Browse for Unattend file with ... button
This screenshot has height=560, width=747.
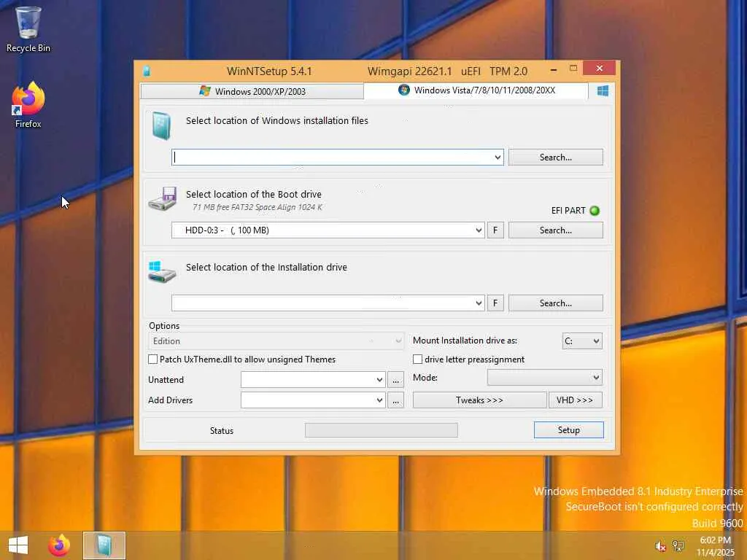(395, 380)
